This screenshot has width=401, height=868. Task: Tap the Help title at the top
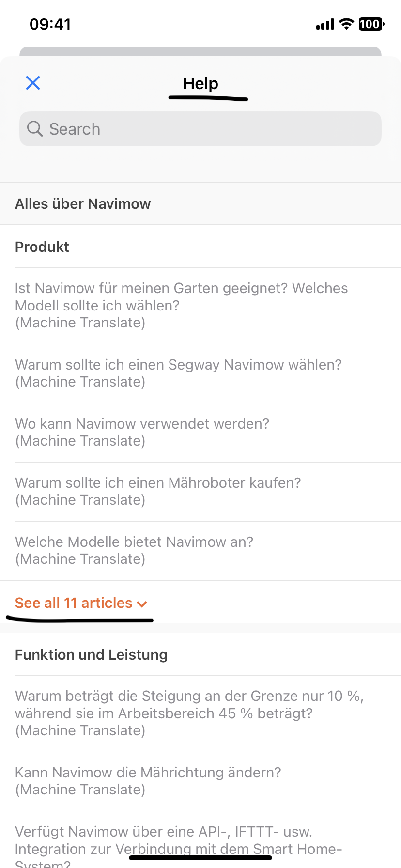click(200, 83)
